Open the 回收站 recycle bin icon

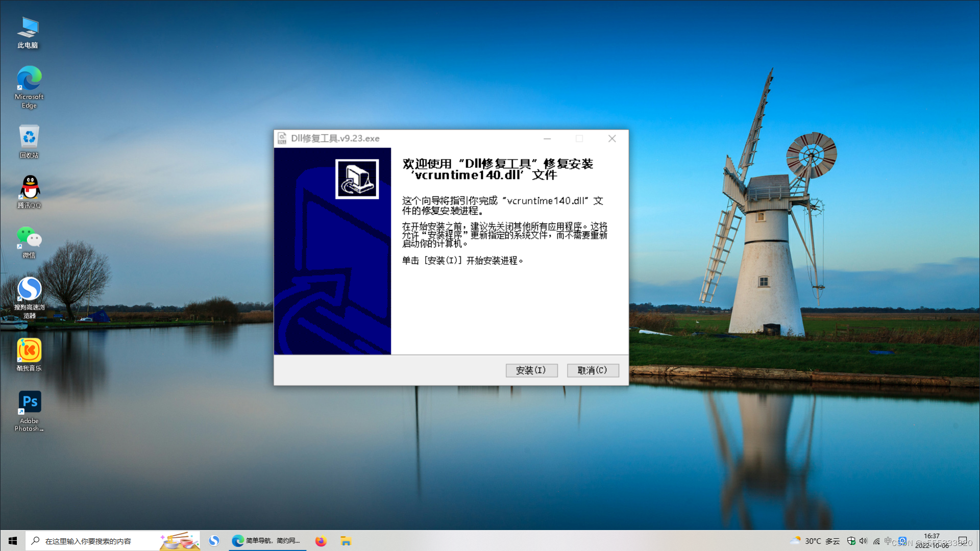tap(29, 141)
